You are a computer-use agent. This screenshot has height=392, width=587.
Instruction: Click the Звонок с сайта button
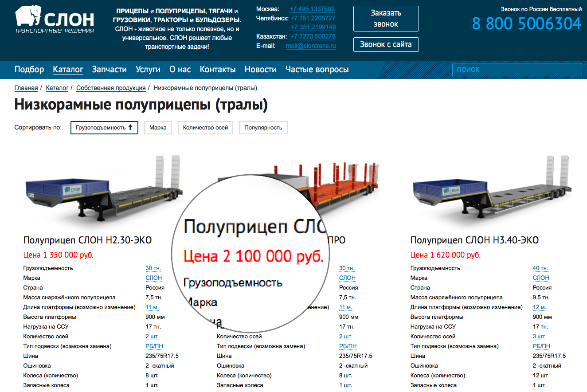pyautogui.click(x=386, y=44)
